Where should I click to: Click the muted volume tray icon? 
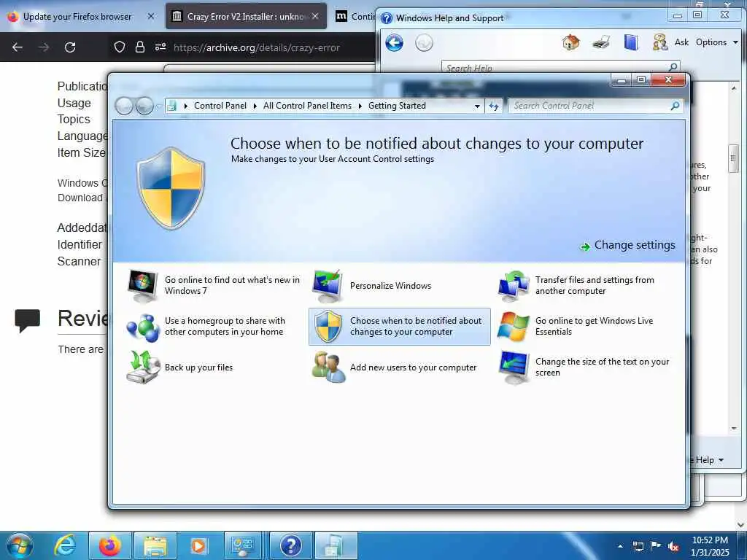click(x=673, y=546)
